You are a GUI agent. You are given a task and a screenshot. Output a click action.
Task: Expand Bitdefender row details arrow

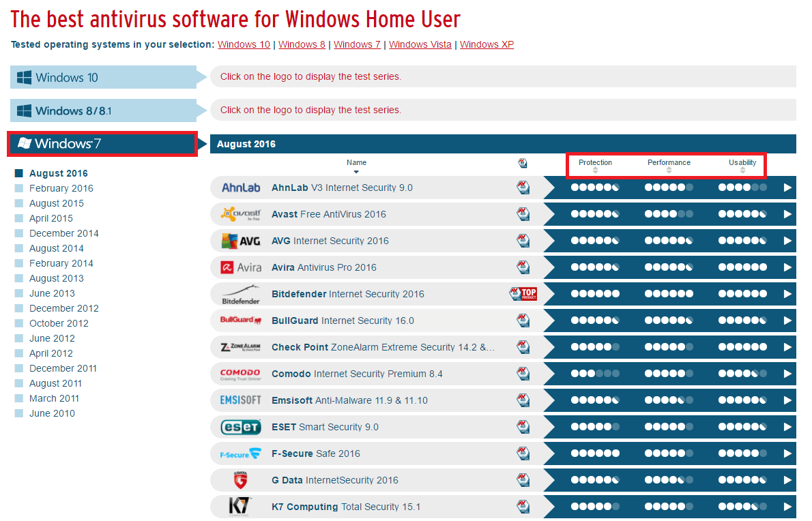click(x=787, y=294)
